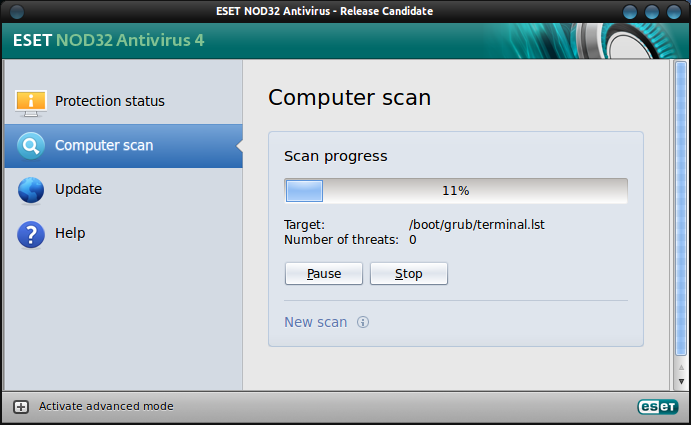
Task: Start a New scan via link
Action: pyautogui.click(x=316, y=322)
